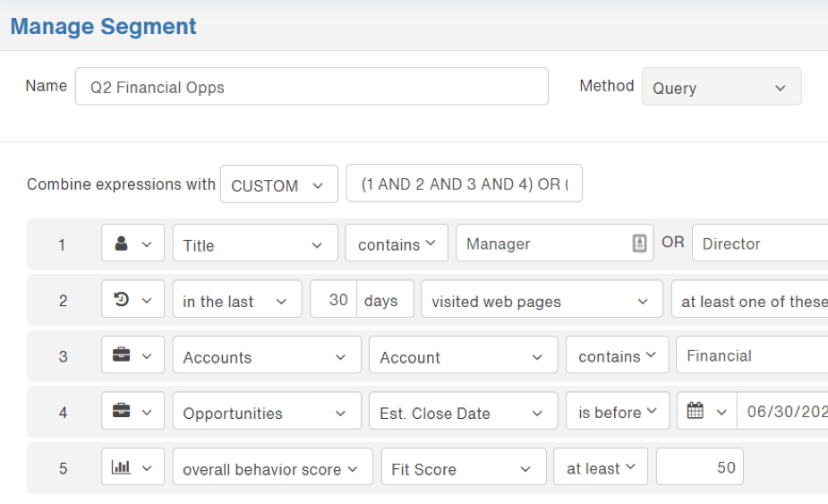Image resolution: width=828 pixels, height=504 pixels.
Task: Click the segment Name input field
Action: tap(312, 88)
